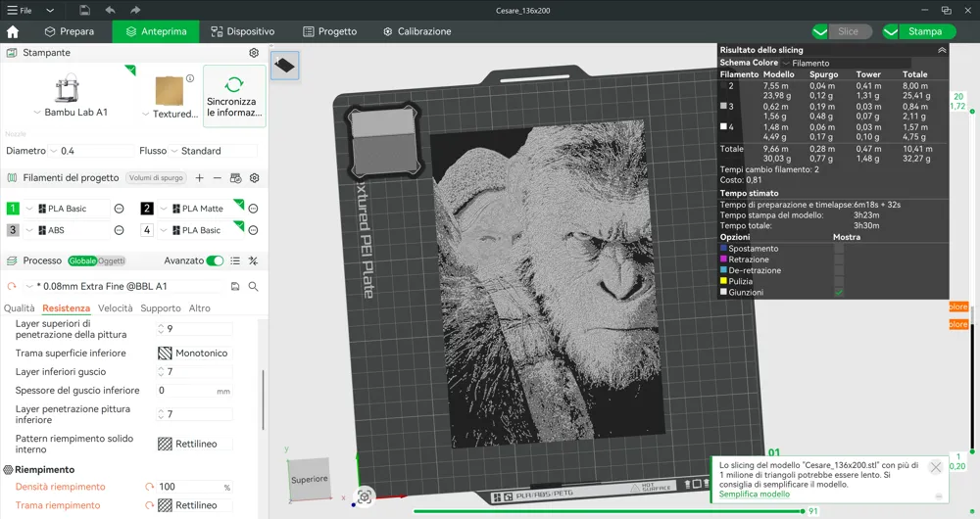This screenshot has width=980, height=519.
Task: Open the Velocità settings tab
Action: coord(115,307)
